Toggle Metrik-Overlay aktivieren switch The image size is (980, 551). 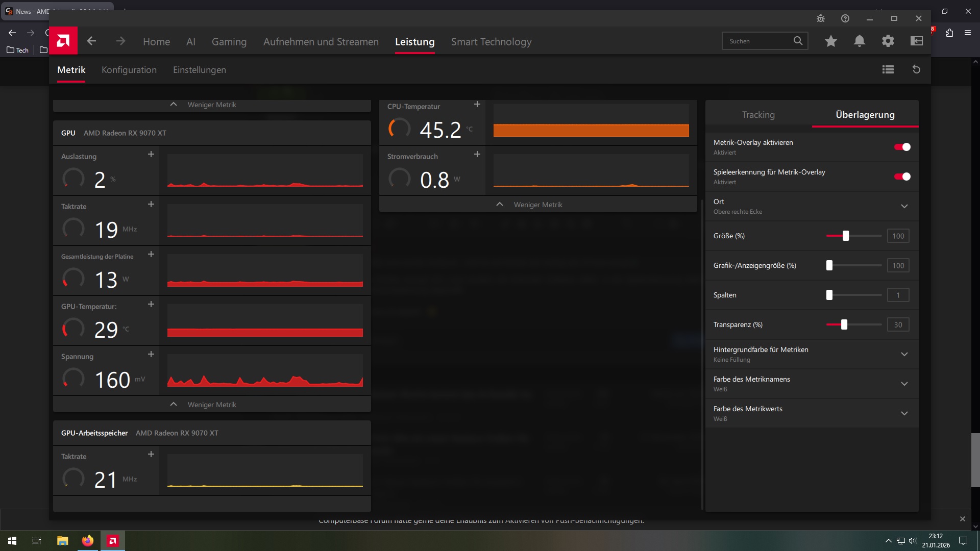(x=902, y=147)
